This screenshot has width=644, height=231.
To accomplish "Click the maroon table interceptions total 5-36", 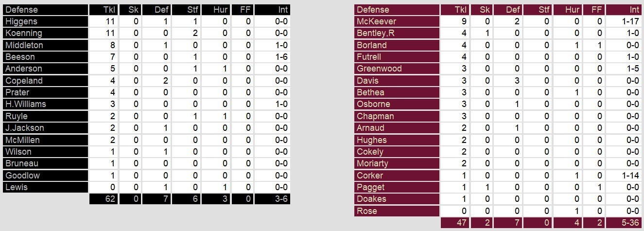I will click(x=625, y=223).
